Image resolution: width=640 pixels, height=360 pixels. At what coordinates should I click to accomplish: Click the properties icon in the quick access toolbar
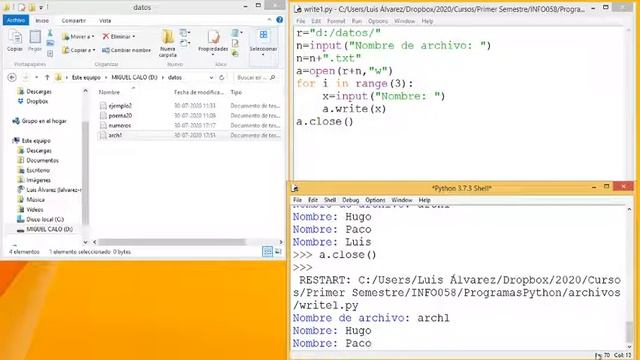[x=22, y=7]
